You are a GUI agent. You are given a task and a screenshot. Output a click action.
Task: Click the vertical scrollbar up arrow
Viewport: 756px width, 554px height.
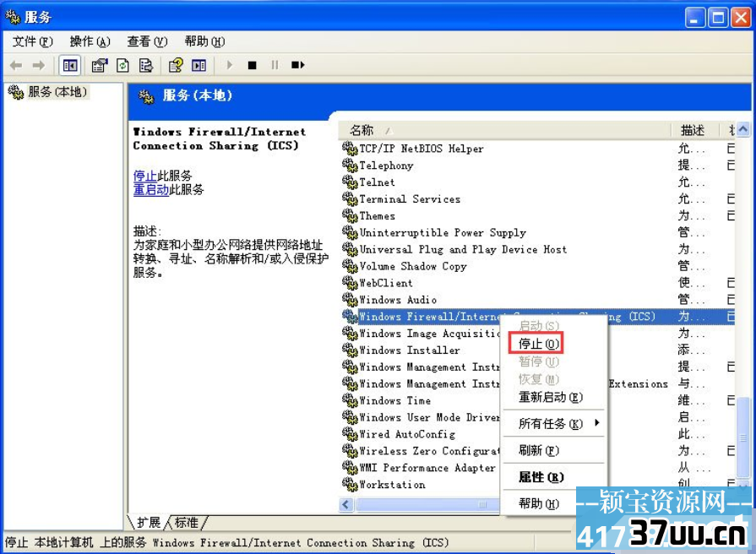click(743, 129)
